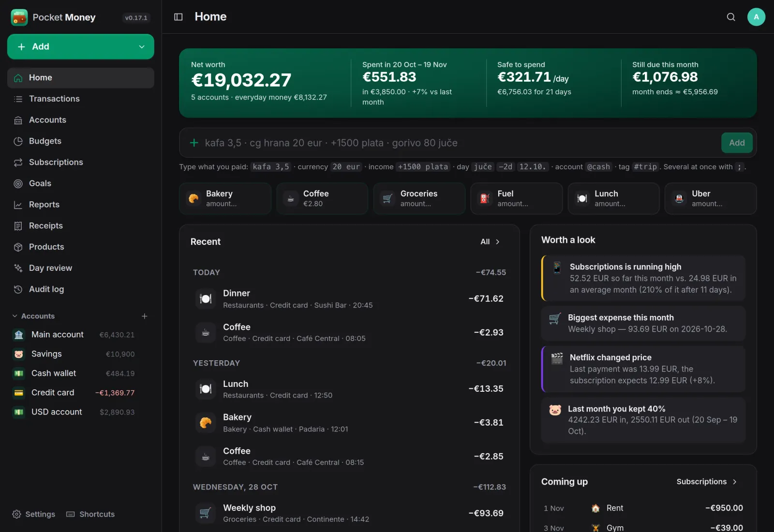Open USD account in sidebar list
The image size is (774, 532).
pyautogui.click(x=74, y=412)
